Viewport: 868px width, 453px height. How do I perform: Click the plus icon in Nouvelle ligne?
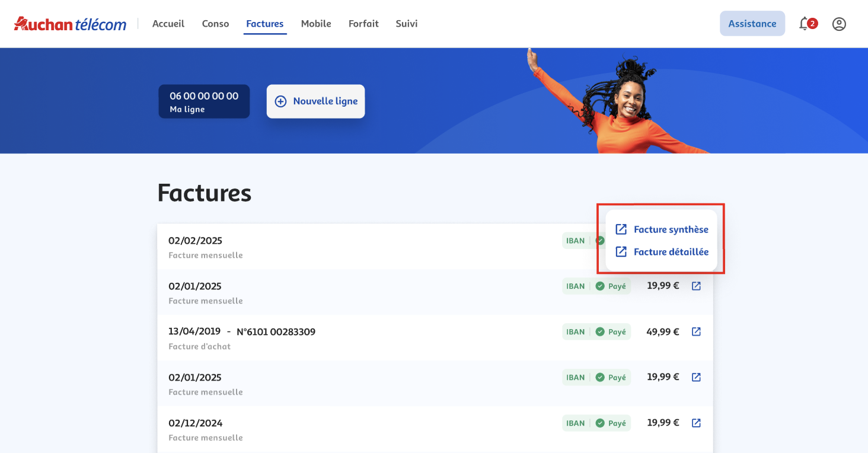(280, 101)
